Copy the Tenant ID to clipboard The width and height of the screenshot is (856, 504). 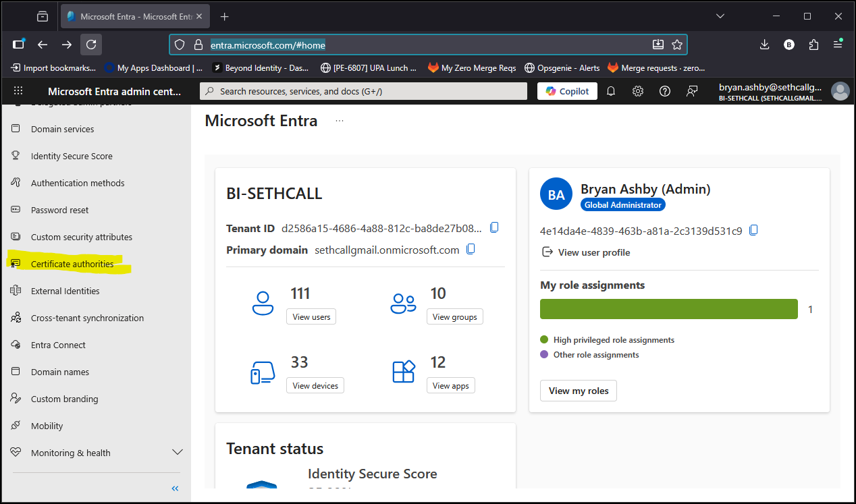(494, 227)
